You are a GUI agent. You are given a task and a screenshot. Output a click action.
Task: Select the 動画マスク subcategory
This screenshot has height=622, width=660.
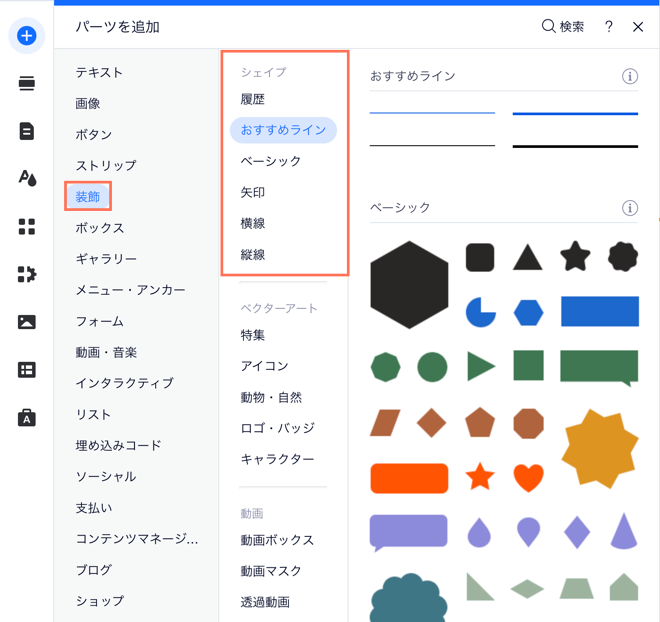tap(271, 571)
